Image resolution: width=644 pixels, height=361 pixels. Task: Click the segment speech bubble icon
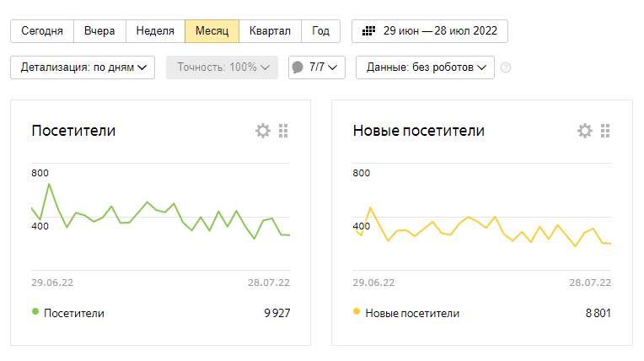click(298, 67)
